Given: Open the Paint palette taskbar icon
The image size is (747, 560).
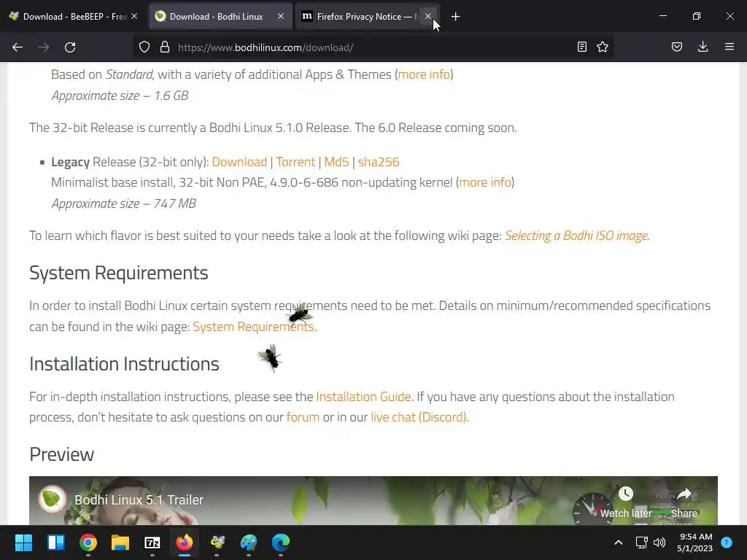Looking at the screenshot, I should [x=249, y=542].
